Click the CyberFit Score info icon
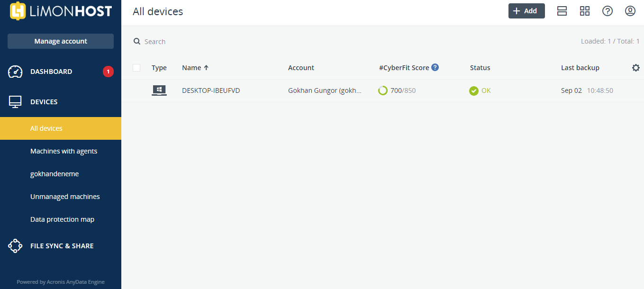This screenshot has height=289, width=644. click(x=435, y=67)
